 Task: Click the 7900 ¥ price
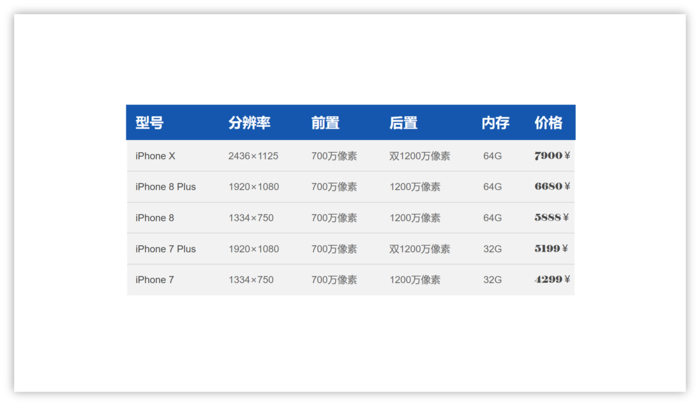pos(552,155)
